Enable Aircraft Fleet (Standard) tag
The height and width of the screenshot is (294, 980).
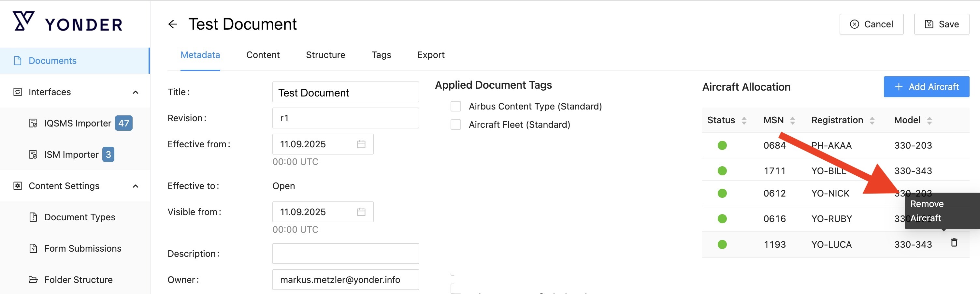[455, 125]
